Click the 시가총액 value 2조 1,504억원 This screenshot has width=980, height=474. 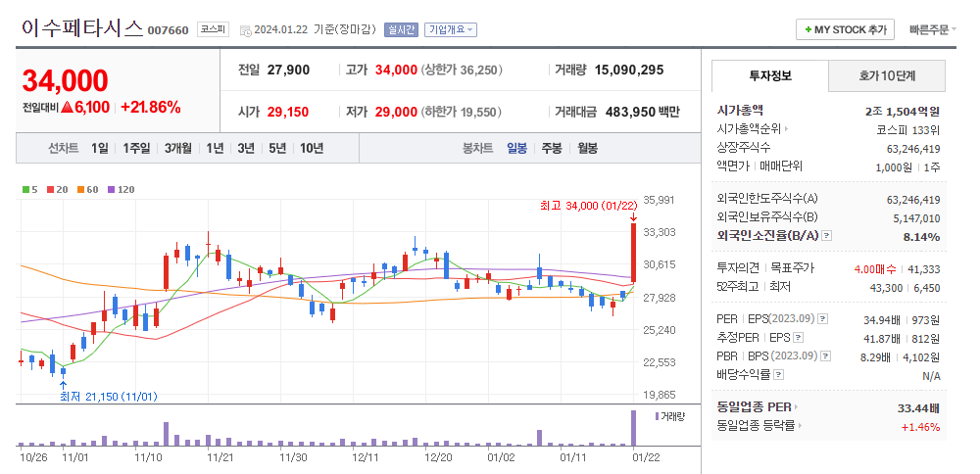point(903,112)
